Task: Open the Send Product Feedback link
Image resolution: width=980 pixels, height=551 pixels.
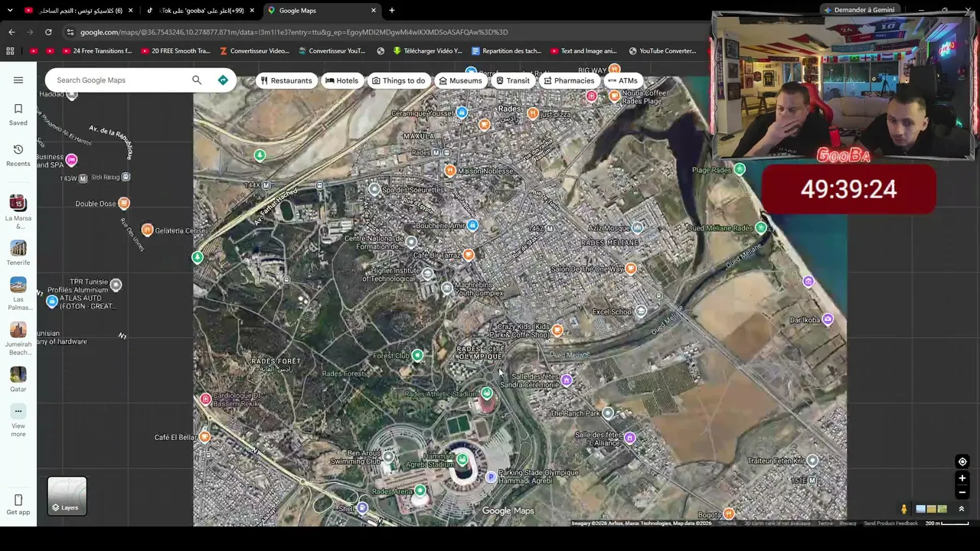Action: click(890, 523)
